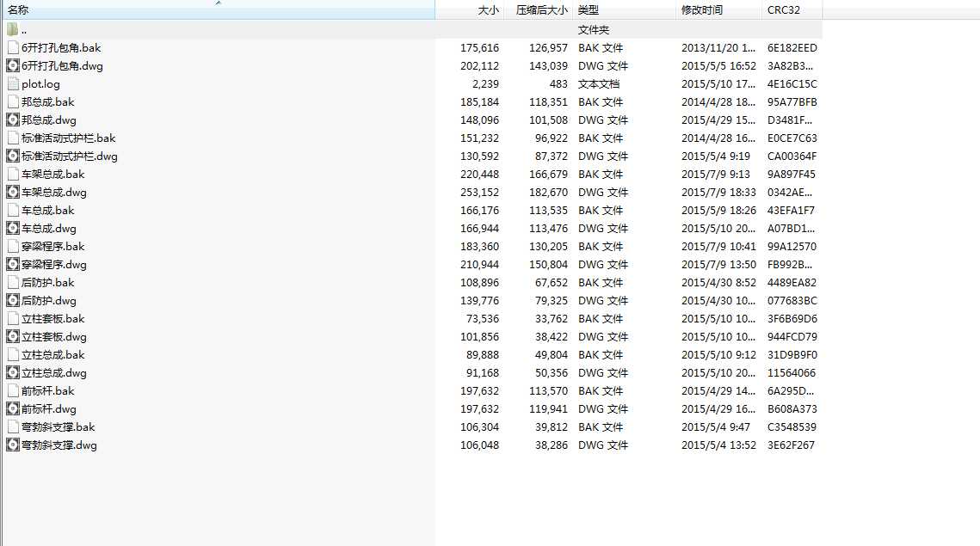The width and height of the screenshot is (980, 546).
Task: Click the 后防护.bak file icon
Action: click(13, 283)
